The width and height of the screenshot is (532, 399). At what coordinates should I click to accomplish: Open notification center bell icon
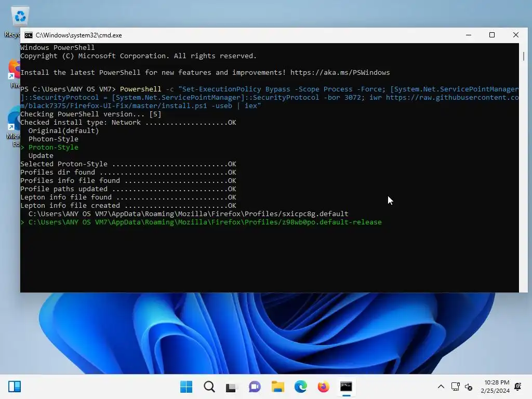point(518,387)
